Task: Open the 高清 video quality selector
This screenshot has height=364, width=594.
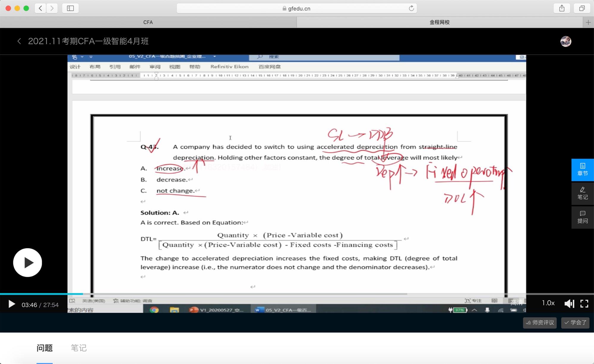Action: coord(516,303)
